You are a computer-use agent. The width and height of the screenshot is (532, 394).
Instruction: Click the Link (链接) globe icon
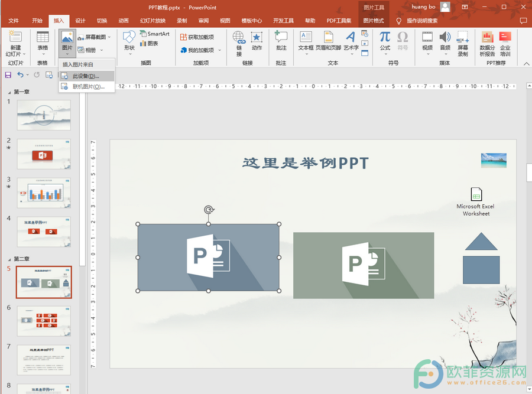point(239,37)
